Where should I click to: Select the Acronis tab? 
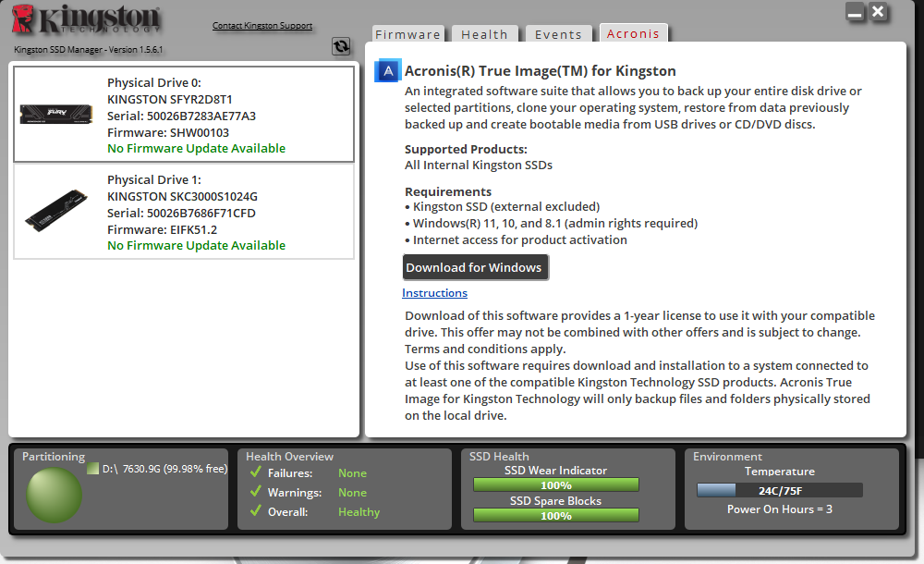(633, 33)
